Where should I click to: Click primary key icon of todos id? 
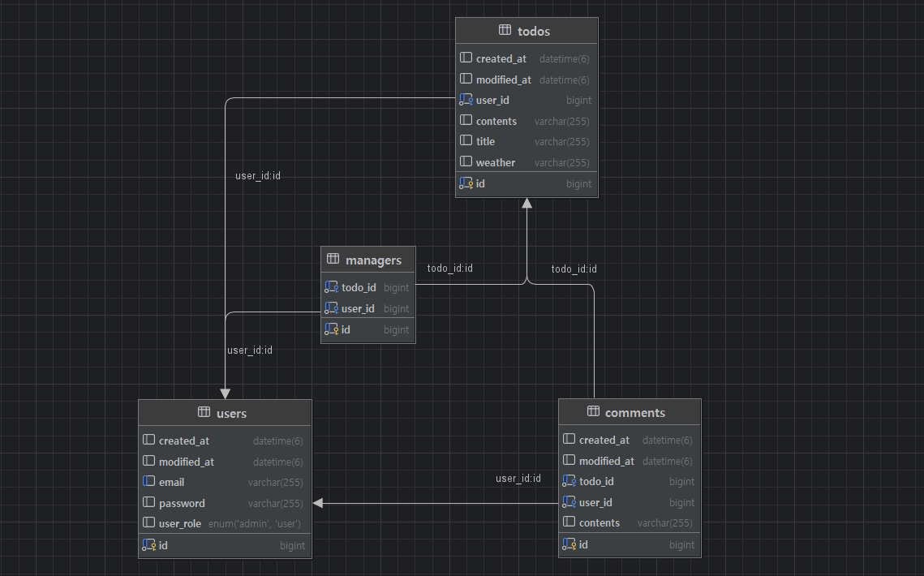coord(466,183)
